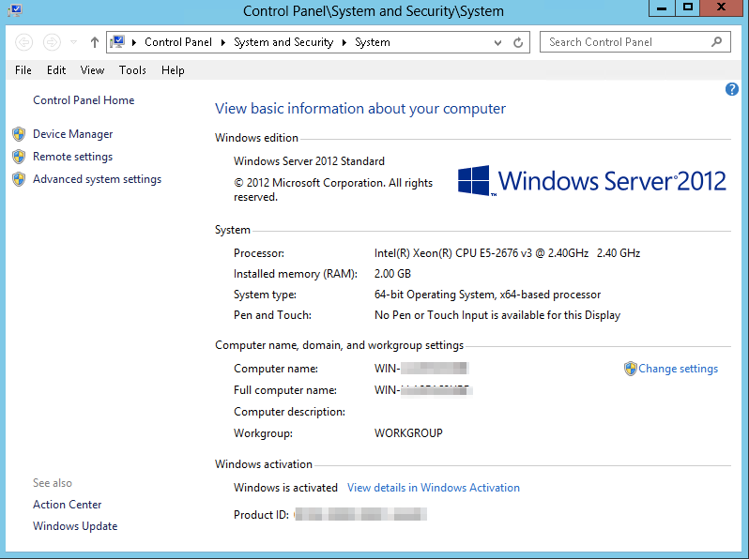Image resolution: width=749 pixels, height=560 pixels.
Task: Minimize the System window
Action: 662,8
